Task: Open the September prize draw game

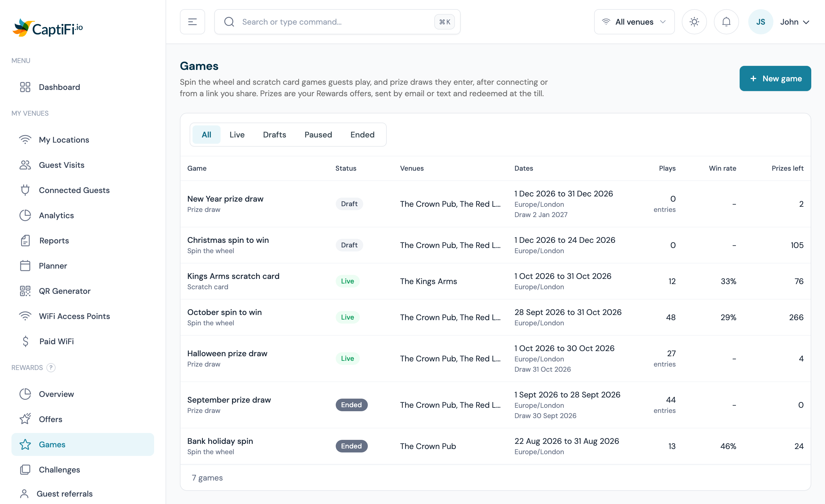Action: click(x=229, y=400)
